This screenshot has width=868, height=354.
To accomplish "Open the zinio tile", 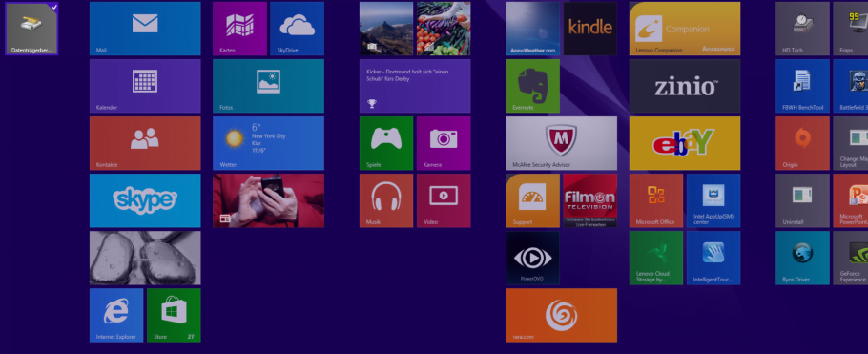I will (x=685, y=86).
